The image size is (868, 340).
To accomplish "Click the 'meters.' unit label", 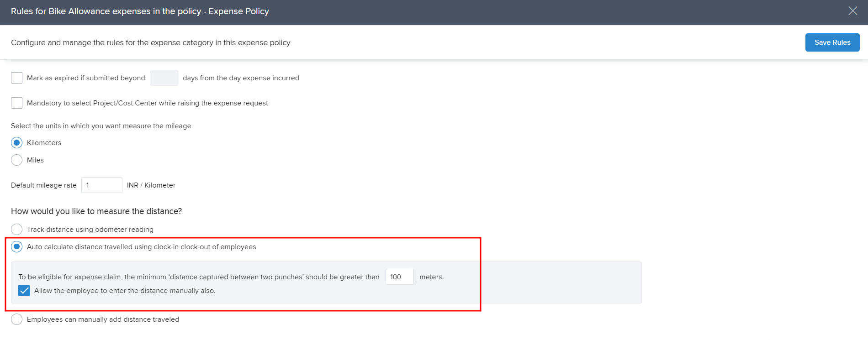I will tap(431, 277).
